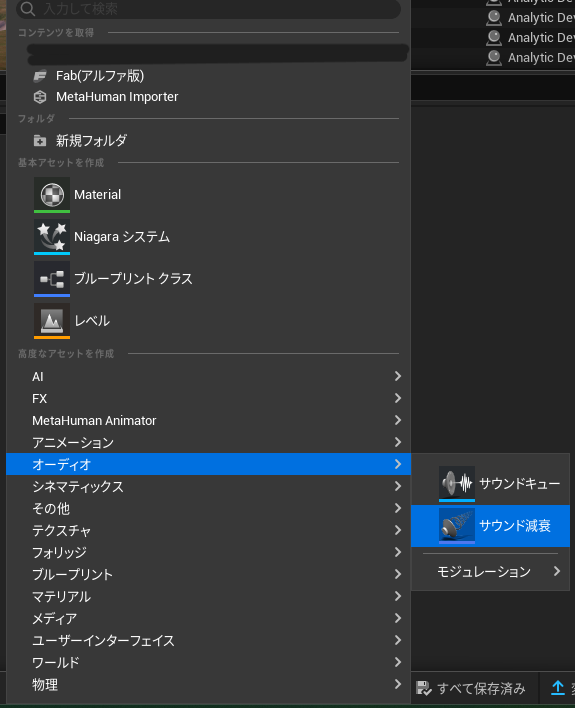The image size is (575, 708).
Task: Click the new folder icon
Action: click(40, 141)
